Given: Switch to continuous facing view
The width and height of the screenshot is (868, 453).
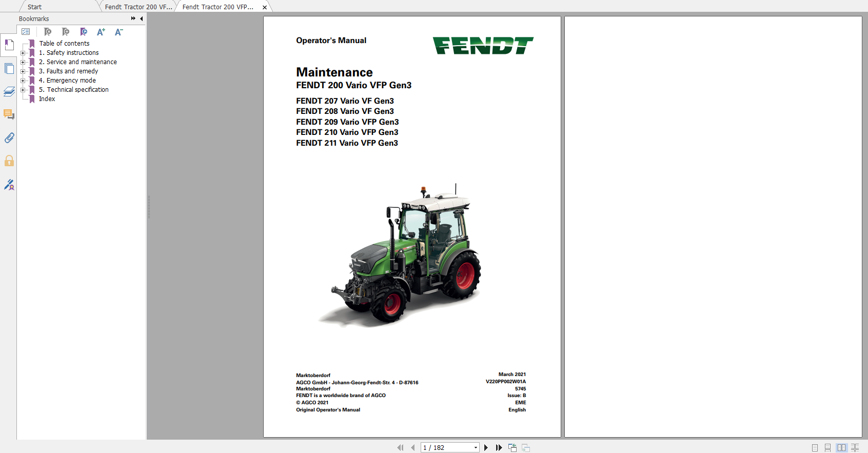Looking at the screenshot, I should pyautogui.click(x=855, y=447).
